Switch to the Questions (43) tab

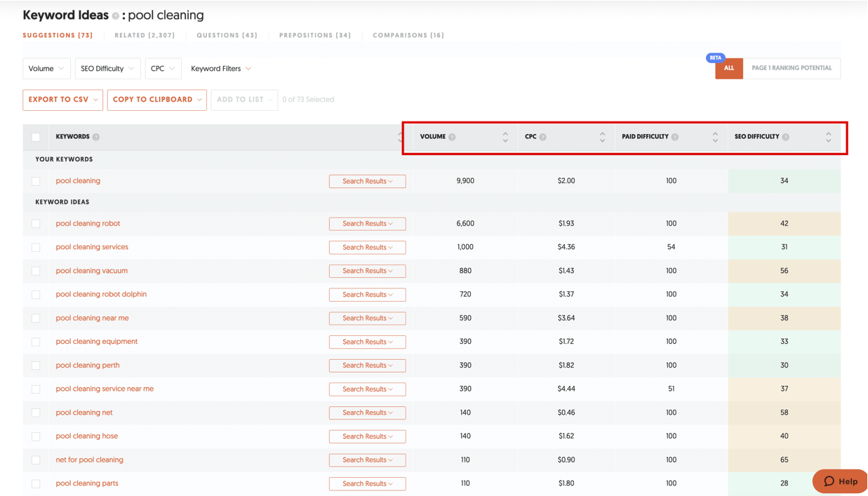point(227,35)
